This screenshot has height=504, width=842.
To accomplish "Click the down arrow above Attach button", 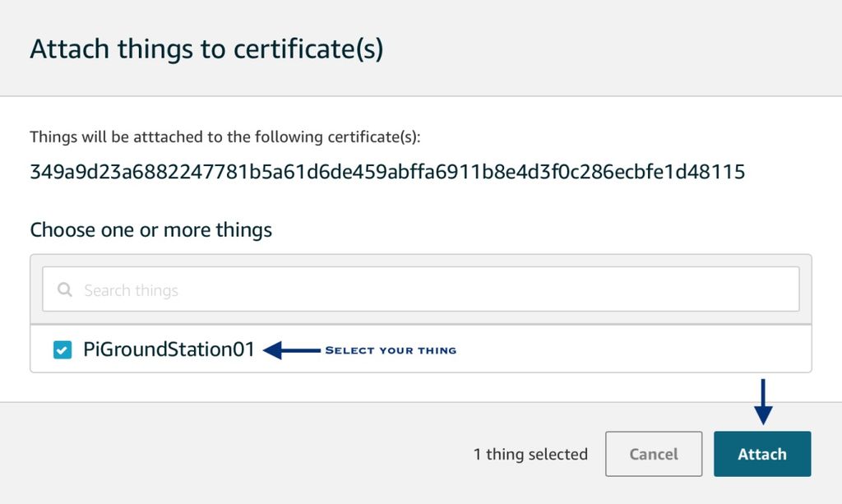I will pos(762,402).
